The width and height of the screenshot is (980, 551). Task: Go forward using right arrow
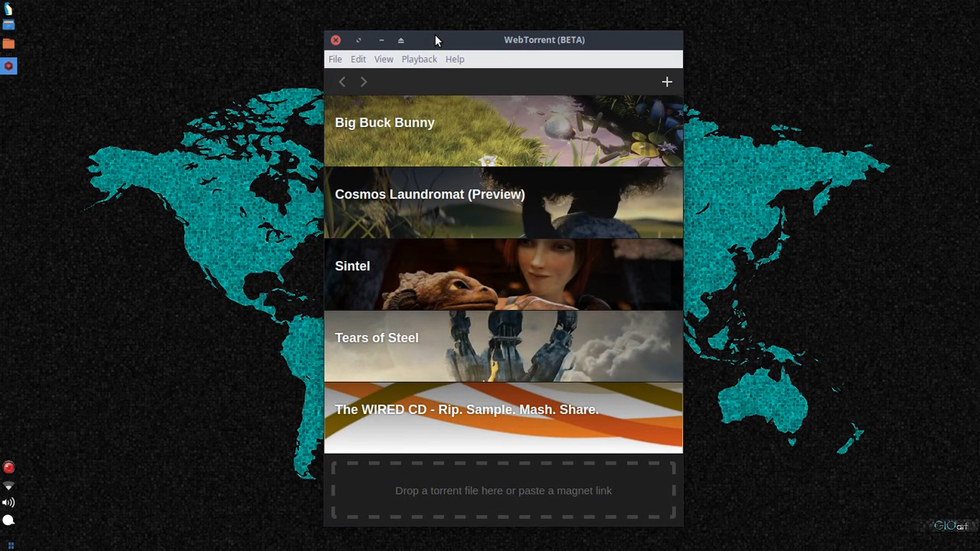364,82
